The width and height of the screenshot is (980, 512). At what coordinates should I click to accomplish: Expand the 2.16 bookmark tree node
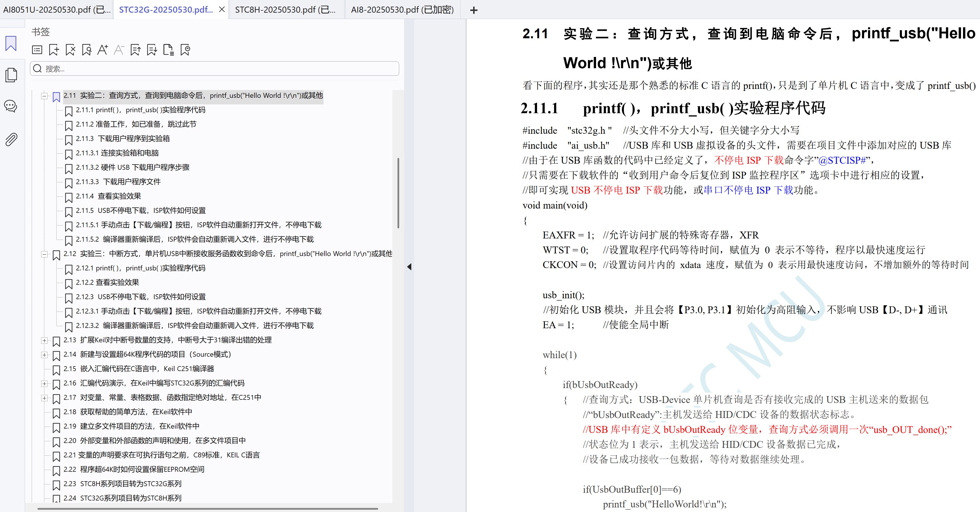coord(45,383)
